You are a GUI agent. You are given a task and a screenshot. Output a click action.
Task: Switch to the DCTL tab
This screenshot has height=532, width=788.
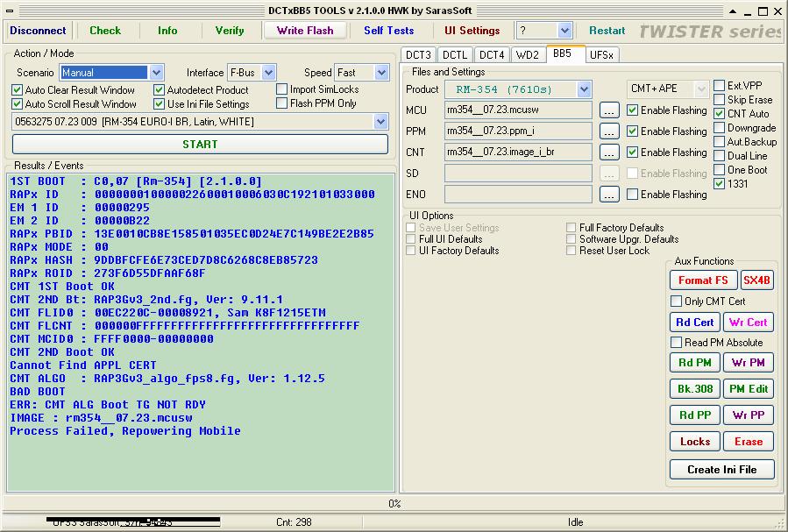[x=455, y=54]
